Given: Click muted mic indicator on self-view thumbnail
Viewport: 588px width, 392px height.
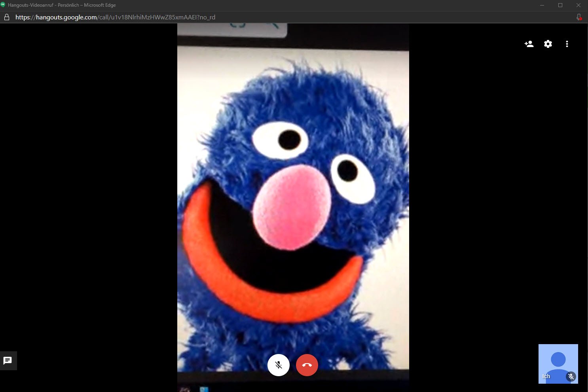Looking at the screenshot, I should point(571,377).
